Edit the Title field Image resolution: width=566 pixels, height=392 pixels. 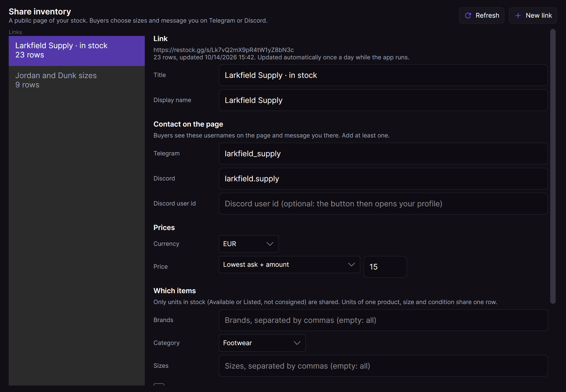383,75
